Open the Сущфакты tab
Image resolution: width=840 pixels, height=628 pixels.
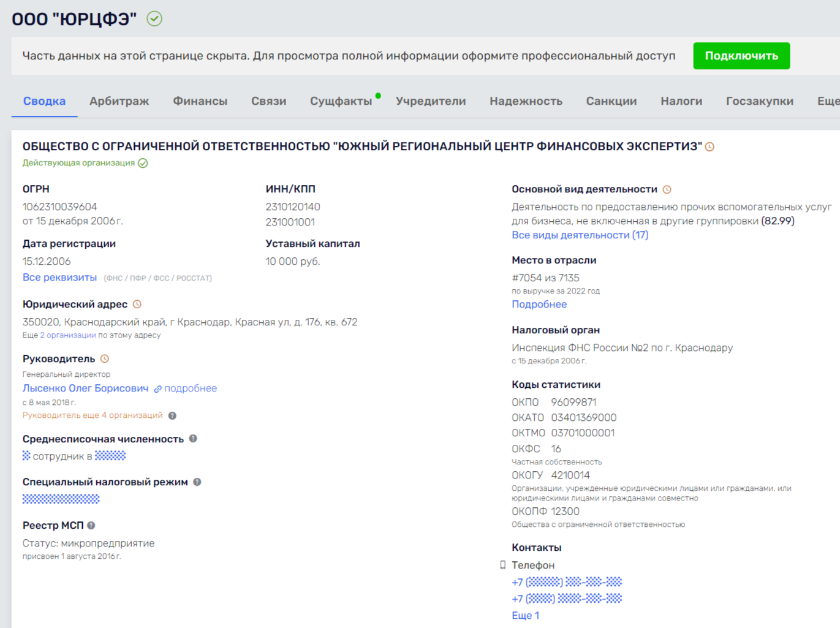coord(341,101)
